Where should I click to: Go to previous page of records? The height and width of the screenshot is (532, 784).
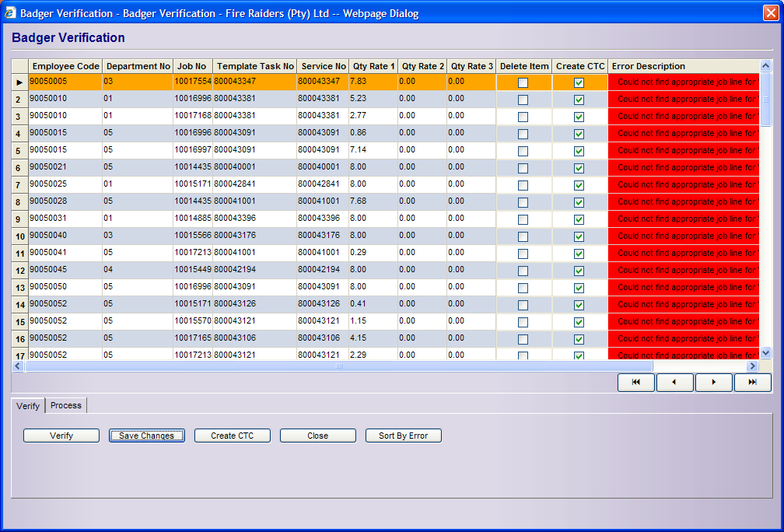pyautogui.click(x=675, y=383)
